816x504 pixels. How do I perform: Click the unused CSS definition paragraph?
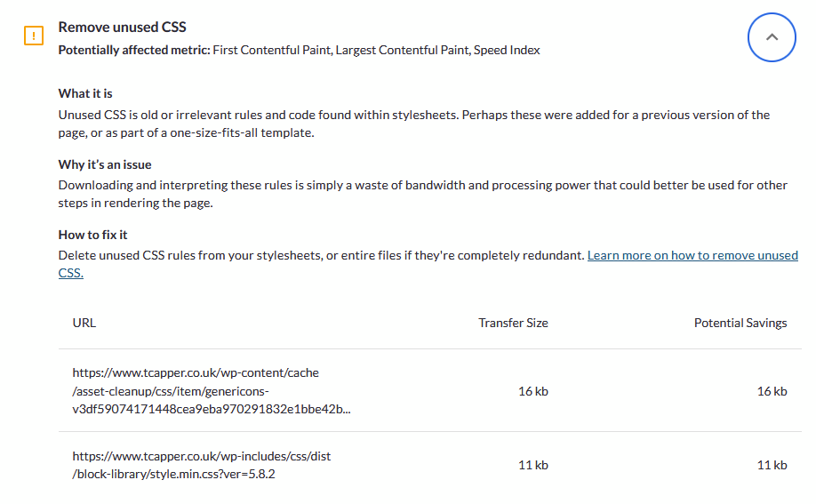413,124
